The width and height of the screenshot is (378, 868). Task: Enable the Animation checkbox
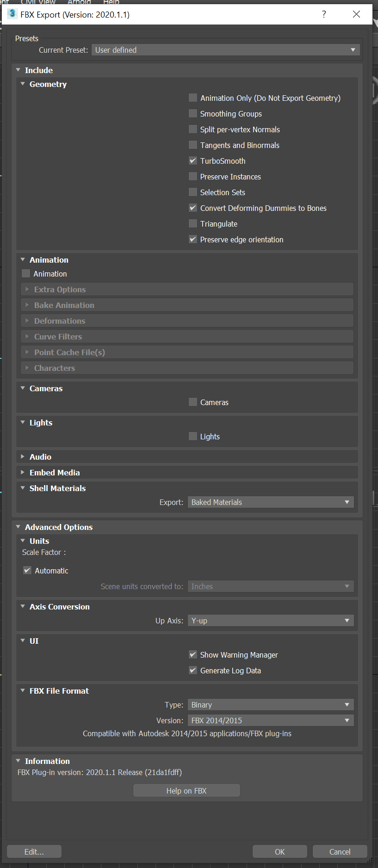[x=26, y=273]
